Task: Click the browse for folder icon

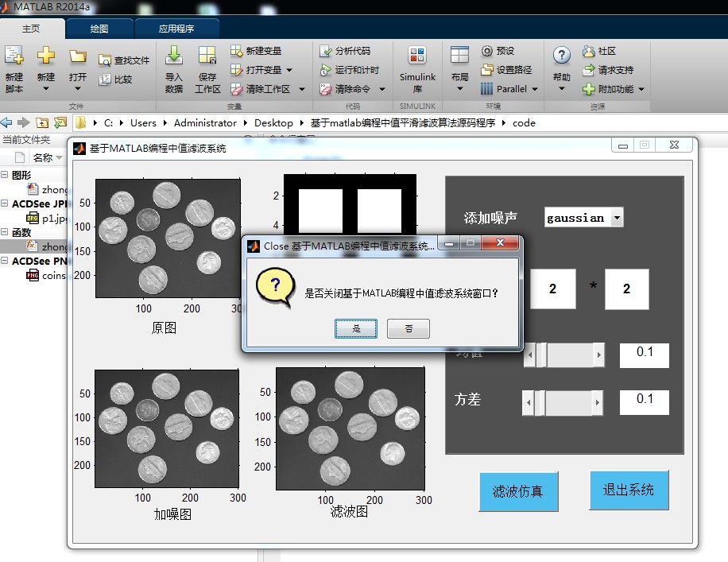Action: [x=60, y=122]
